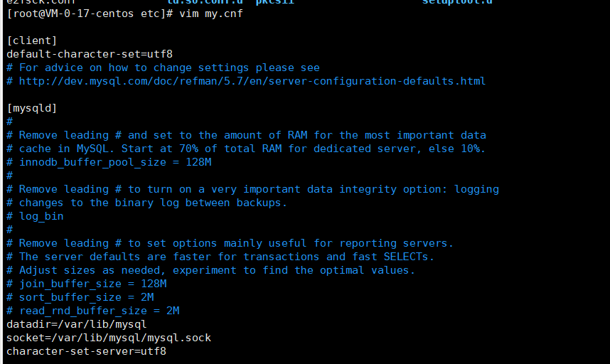The height and width of the screenshot is (364, 610).
Task: Click 'Adjust sizes as needed' comment line
Action: [x=211, y=270]
